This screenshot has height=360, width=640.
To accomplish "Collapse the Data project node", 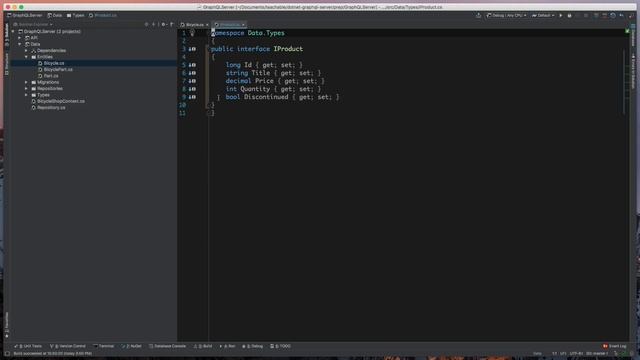I will pos(20,44).
